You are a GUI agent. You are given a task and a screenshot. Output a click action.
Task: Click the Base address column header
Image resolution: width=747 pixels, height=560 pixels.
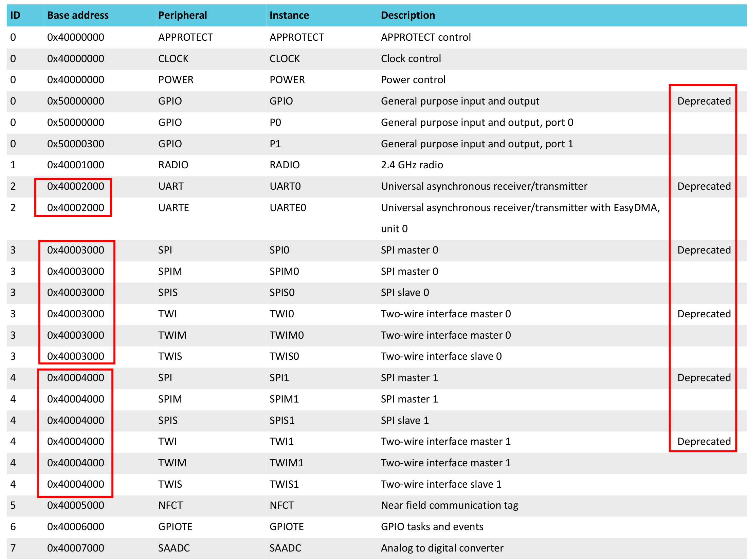78,15
